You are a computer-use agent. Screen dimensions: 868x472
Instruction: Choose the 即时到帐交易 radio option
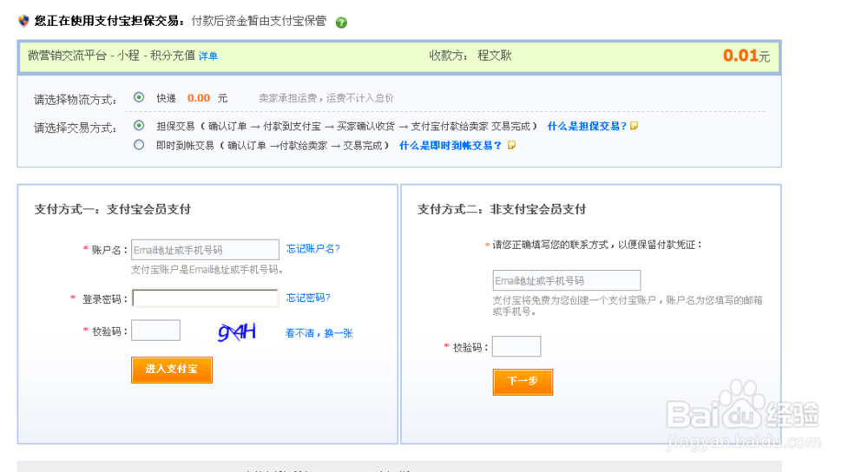(139, 145)
